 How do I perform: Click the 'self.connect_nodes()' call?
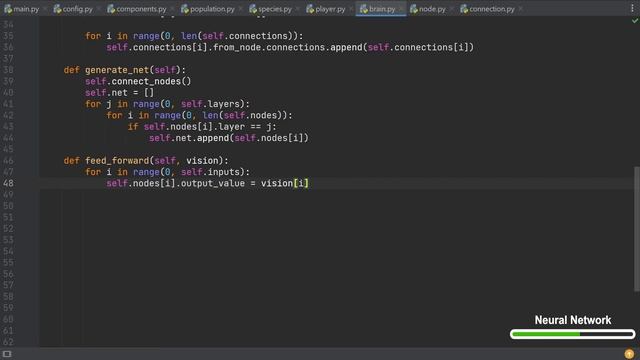pos(138,82)
